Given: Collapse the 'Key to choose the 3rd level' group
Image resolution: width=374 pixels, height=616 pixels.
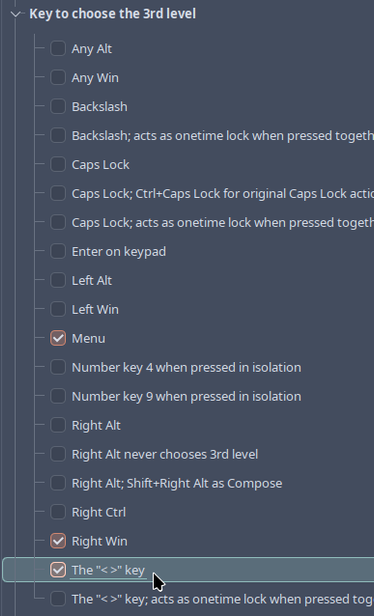Looking at the screenshot, I should [x=16, y=14].
